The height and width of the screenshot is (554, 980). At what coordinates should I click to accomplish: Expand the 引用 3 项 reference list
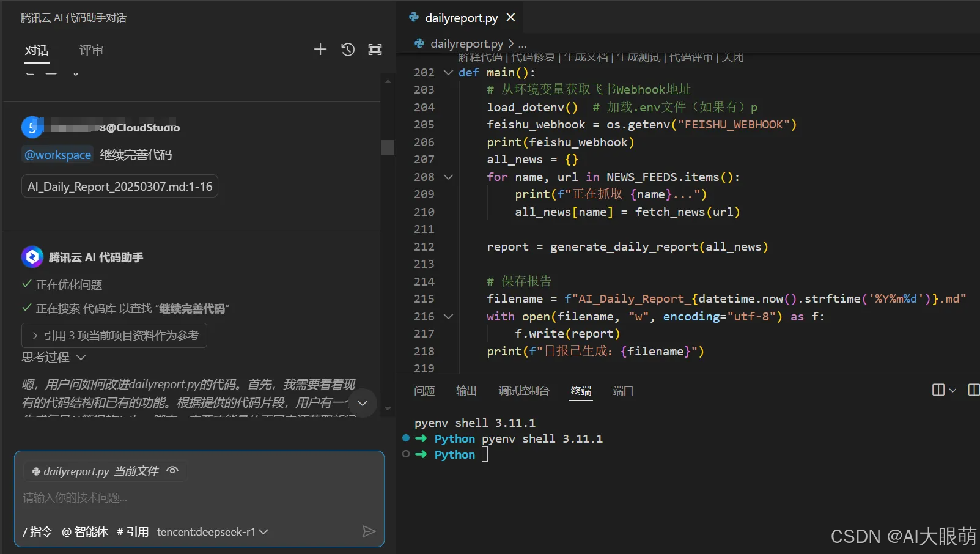pos(114,335)
